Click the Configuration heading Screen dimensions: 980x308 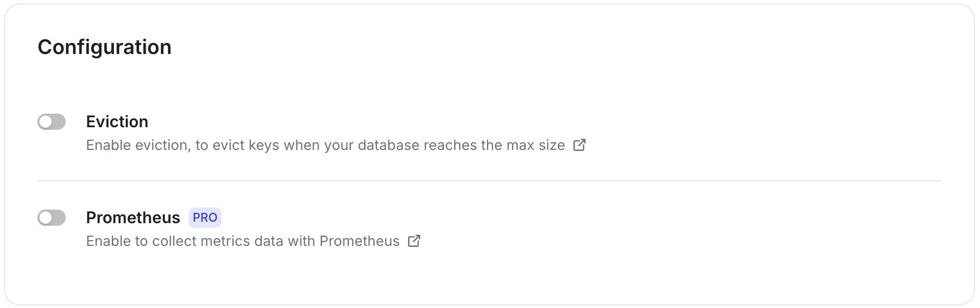click(x=105, y=47)
